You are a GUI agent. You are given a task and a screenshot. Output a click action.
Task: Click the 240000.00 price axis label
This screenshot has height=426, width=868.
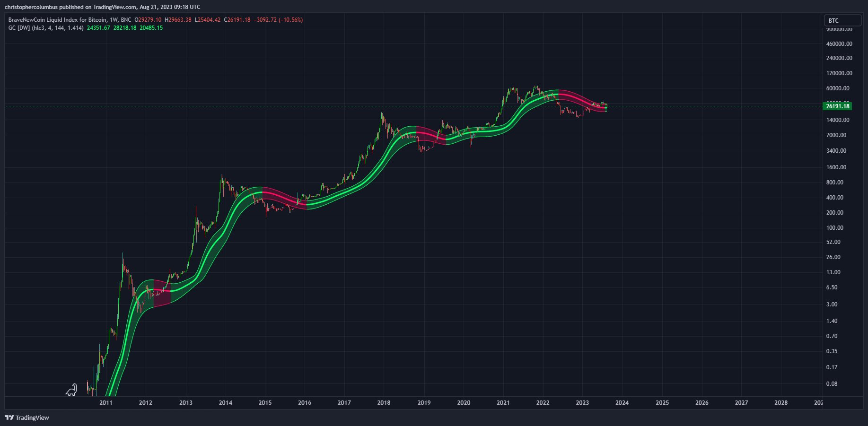click(839, 58)
